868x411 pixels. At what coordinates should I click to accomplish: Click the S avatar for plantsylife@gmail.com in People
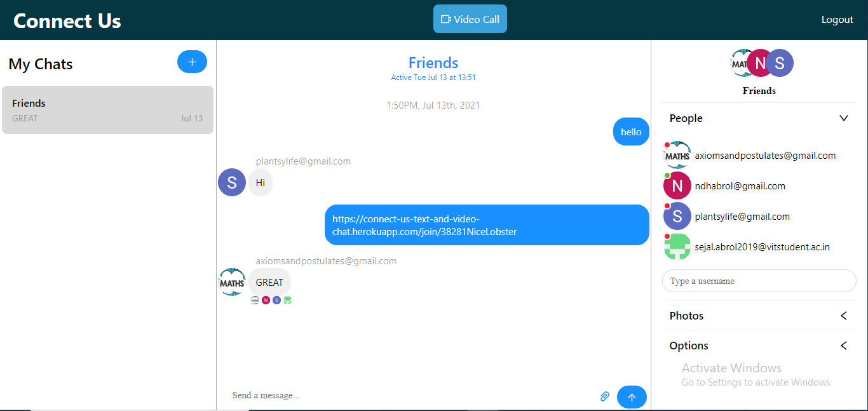[677, 216]
